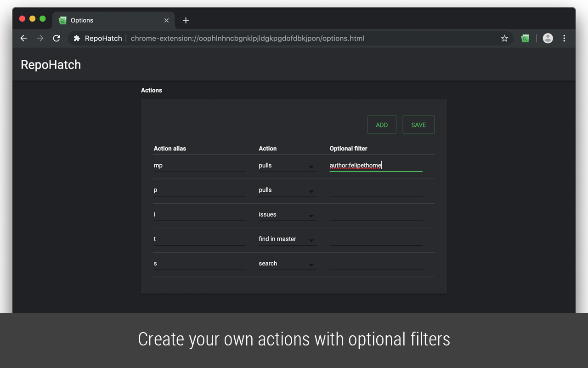Click the extension puzzle icon in address bar

pyautogui.click(x=77, y=39)
